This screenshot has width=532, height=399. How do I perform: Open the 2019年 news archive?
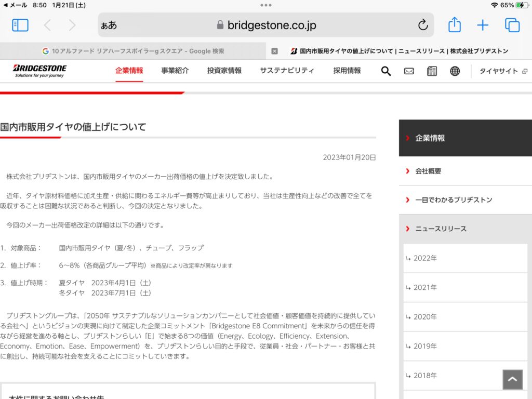pyautogui.click(x=465, y=346)
